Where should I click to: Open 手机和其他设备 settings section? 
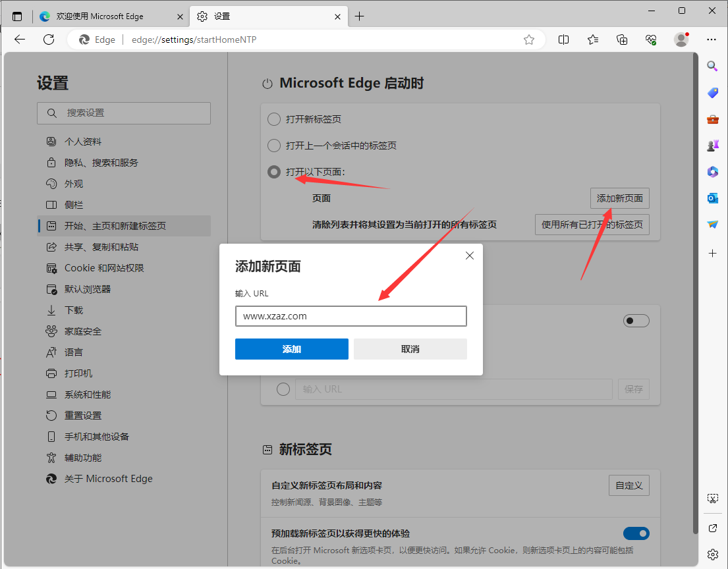point(123,437)
